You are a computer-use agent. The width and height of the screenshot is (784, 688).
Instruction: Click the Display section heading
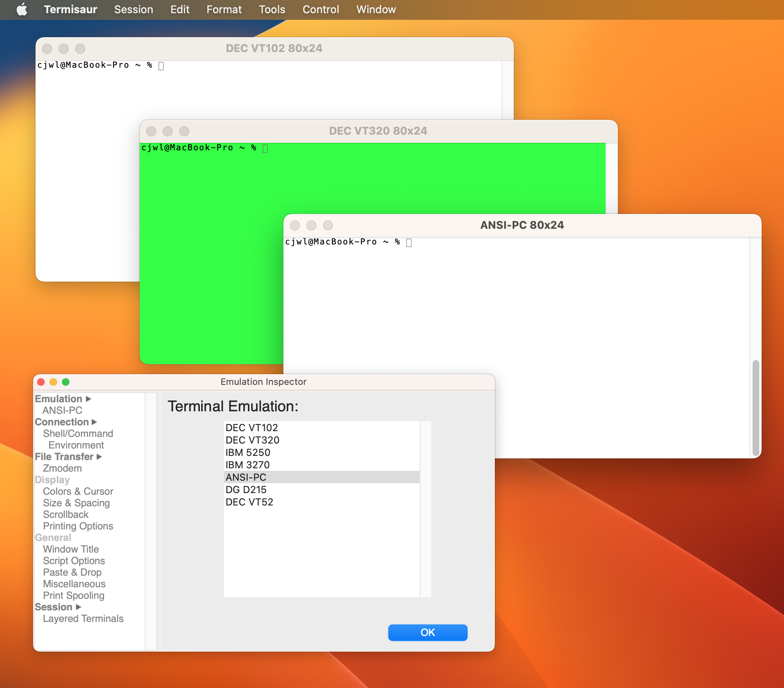point(52,480)
